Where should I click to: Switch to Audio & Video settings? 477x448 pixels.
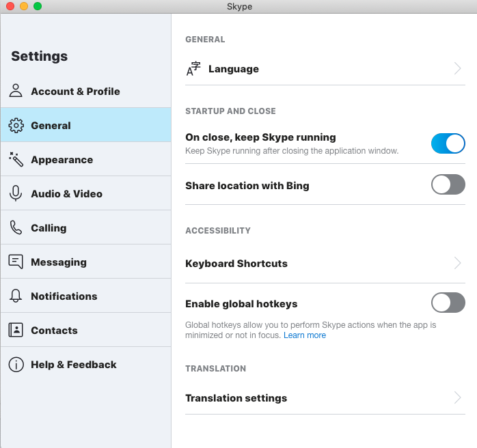(86, 193)
